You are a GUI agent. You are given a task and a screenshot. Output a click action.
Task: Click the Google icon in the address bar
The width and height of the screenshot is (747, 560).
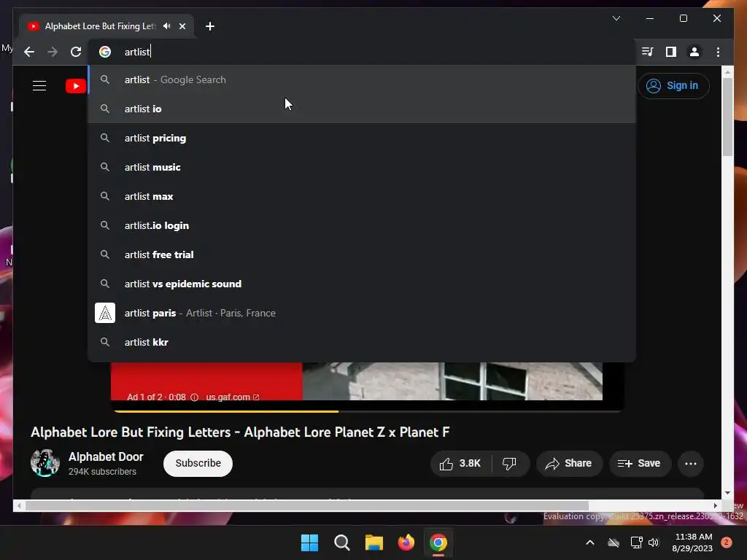coord(105,52)
